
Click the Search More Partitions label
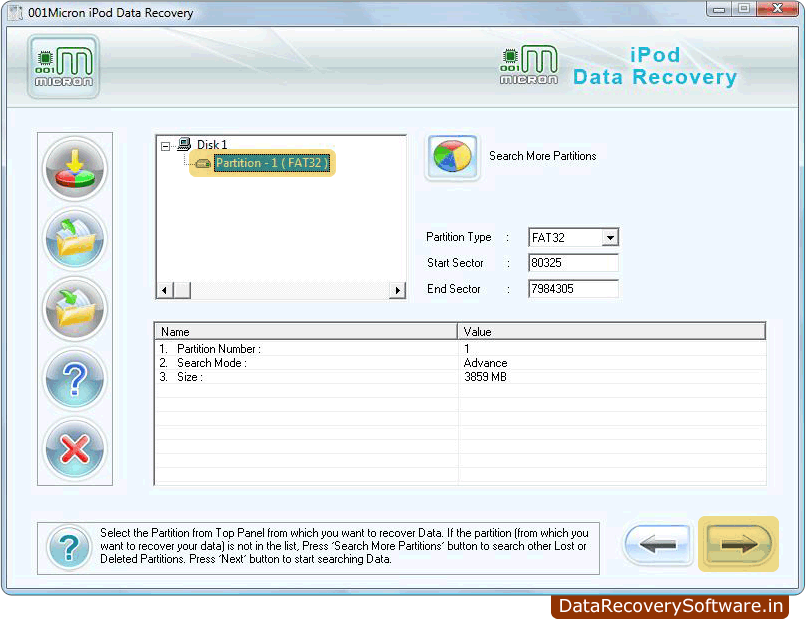542,156
